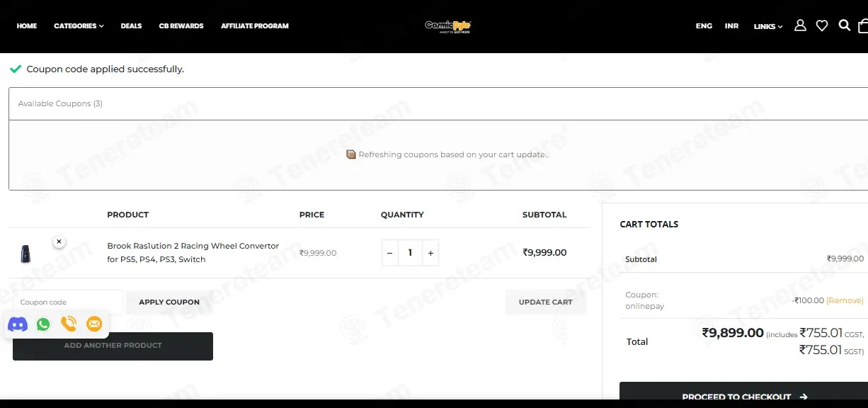
Task: Open Affiliate Program menu item
Action: 255,26
